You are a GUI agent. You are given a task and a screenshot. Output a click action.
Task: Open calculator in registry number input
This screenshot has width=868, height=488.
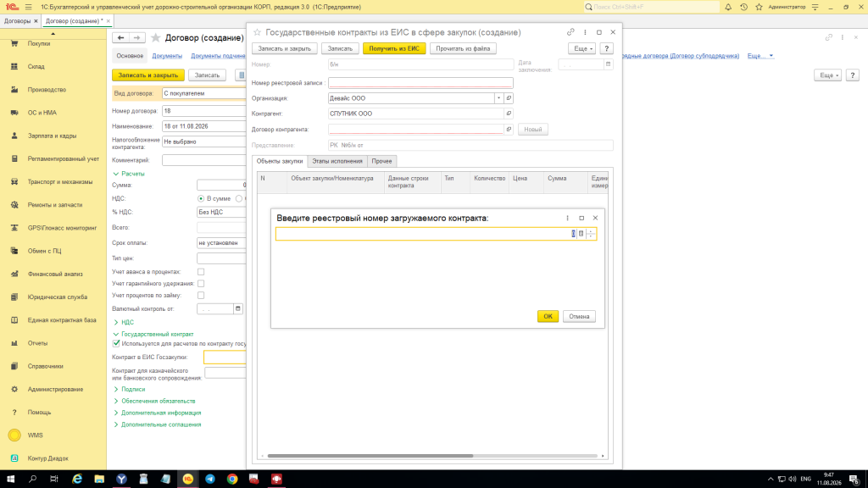coord(581,234)
